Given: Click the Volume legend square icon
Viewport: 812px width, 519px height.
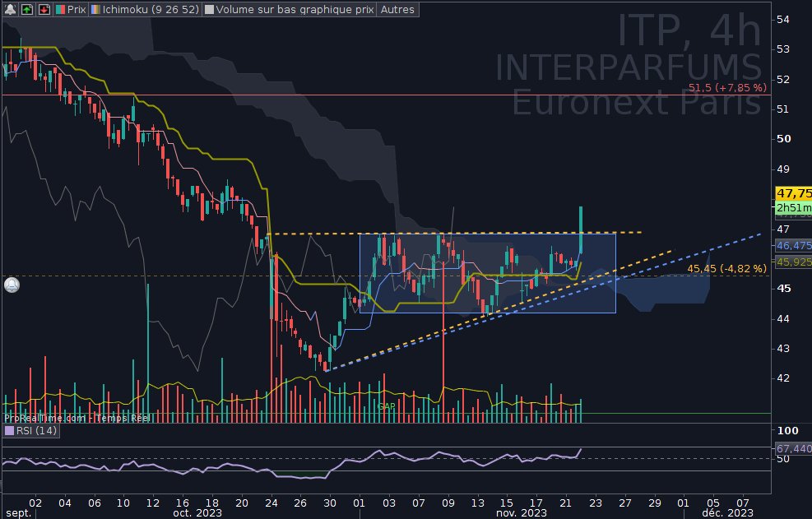Looking at the screenshot, I should [x=208, y=10].
